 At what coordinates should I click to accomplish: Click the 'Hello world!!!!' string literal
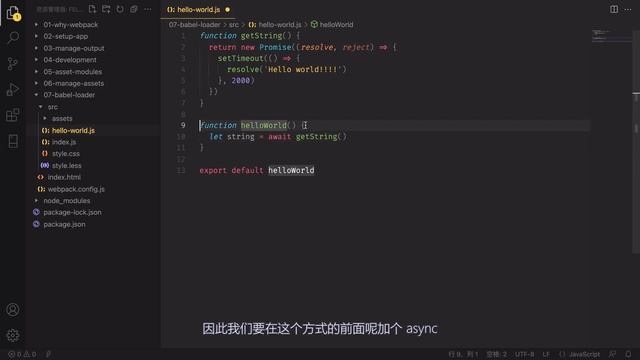302,69
